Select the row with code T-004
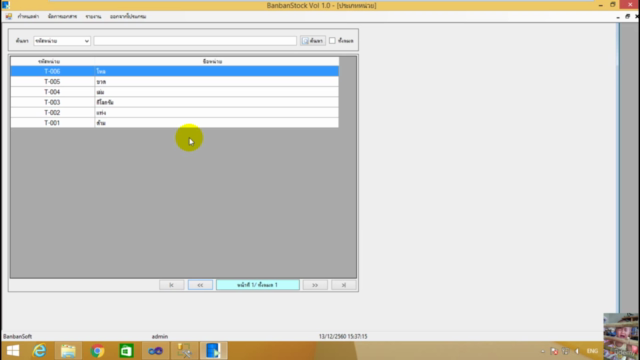The width and height of the screenshot is (640, 360). pyautogui.click(x=175, y=92)
